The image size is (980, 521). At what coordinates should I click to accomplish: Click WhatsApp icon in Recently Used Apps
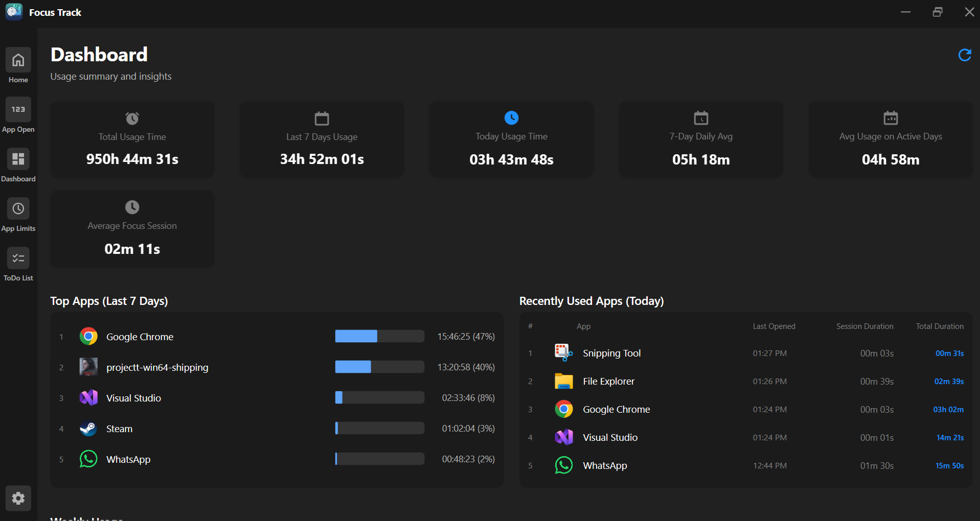pyautogui.click(x=564, y=465)
